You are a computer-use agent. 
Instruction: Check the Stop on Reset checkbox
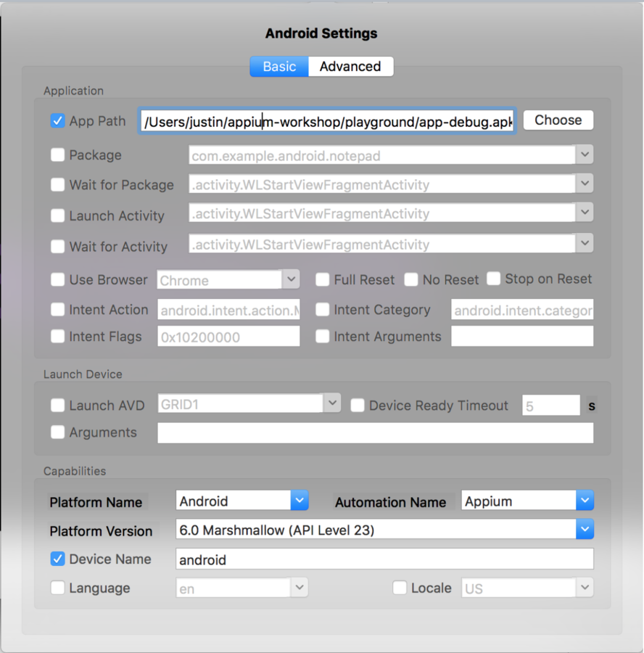click(x=493, y=279)
